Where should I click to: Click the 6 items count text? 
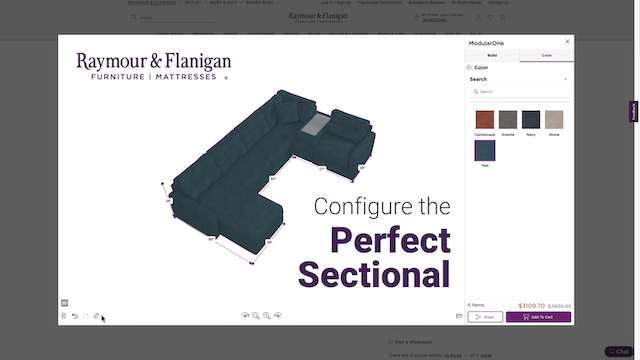tap(476, 305)
